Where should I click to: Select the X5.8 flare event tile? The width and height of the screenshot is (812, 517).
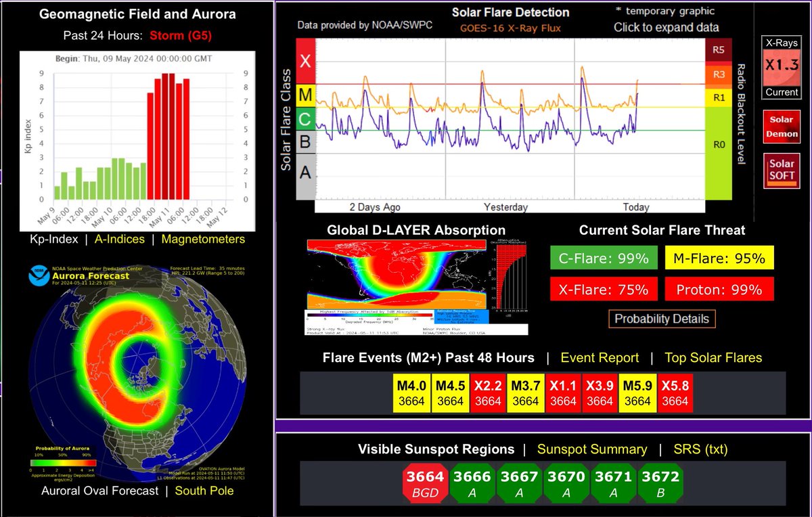tap(675, 393)
